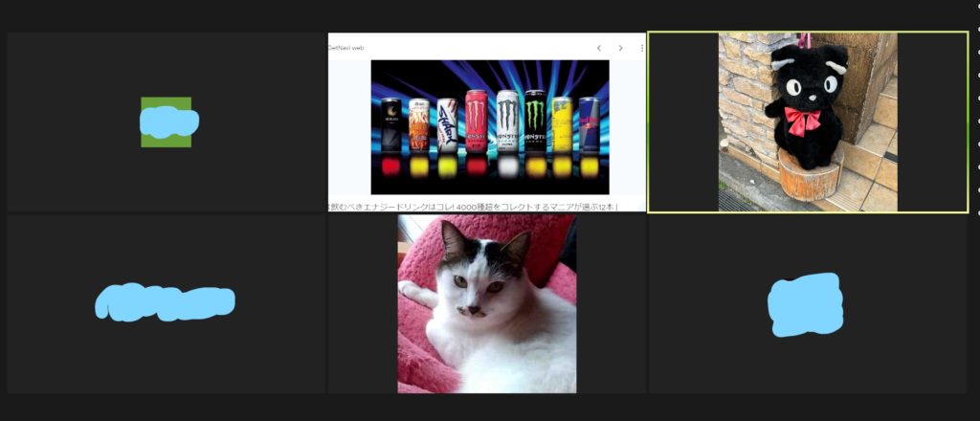Click the plush cat's red bow

click(x=800, y=121)
